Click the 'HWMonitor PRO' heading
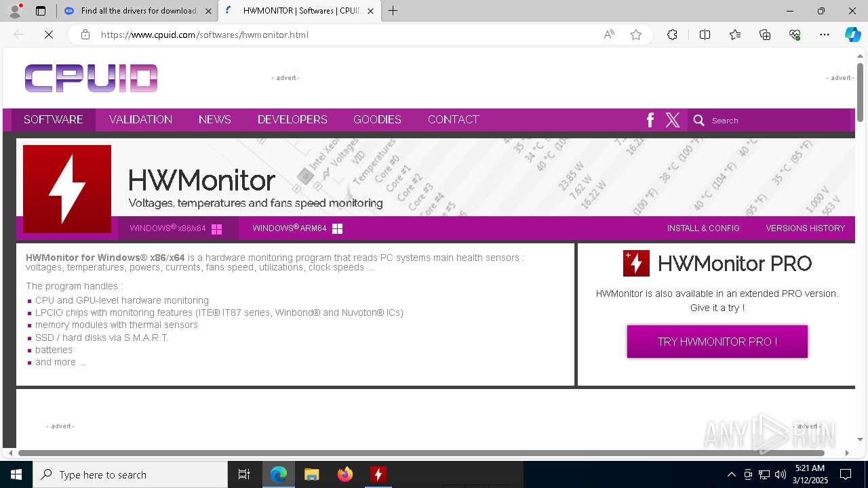 click(734, 263)
